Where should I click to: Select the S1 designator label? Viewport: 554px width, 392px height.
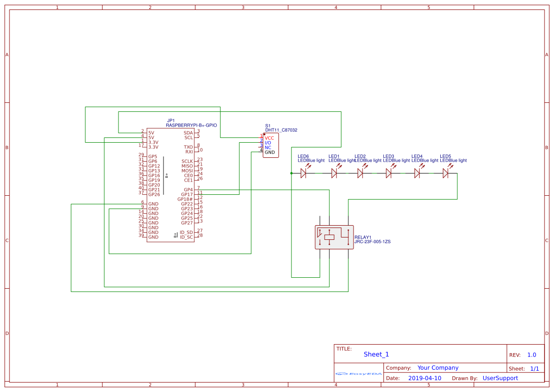point(268,126)
